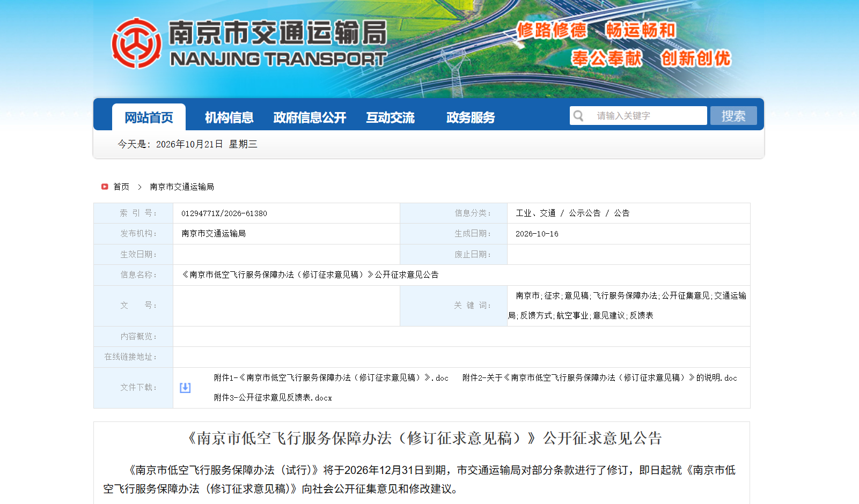This screenshot has height=504, width=859.
Task: Click the 畅运畅和 slogan in banner
Action: point(641,30)
